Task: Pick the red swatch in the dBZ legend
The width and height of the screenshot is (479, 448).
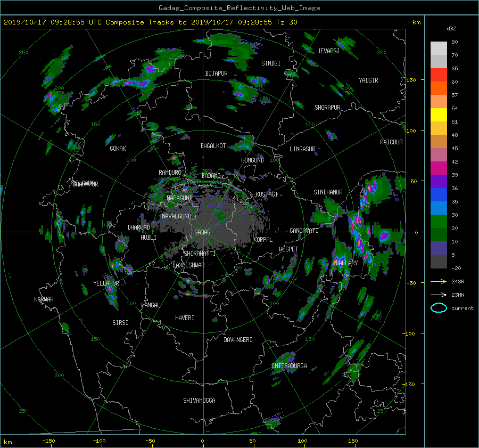Action: click(x=439, y=75)
